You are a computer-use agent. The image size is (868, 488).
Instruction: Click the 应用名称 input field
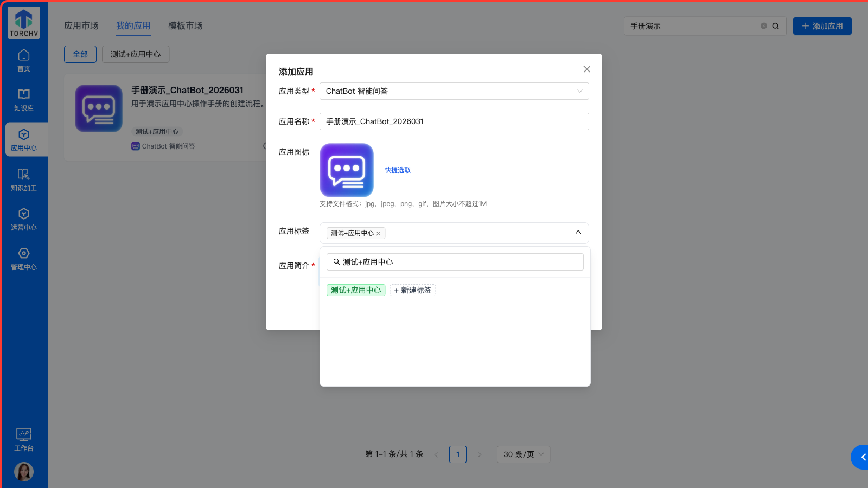(x=454, y=121)
